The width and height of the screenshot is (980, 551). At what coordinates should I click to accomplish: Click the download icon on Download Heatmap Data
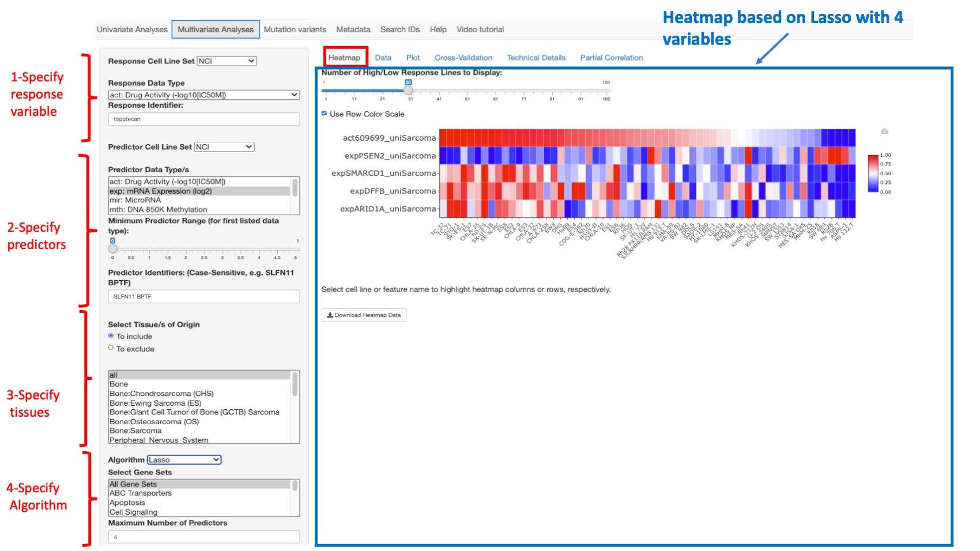click(329, 315)
